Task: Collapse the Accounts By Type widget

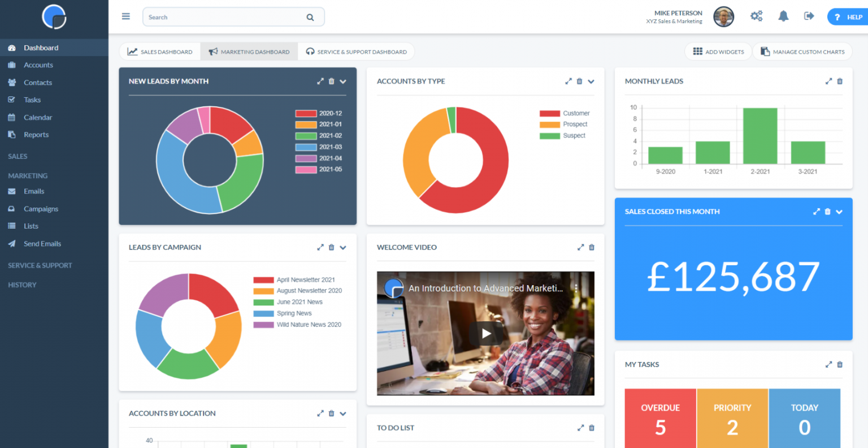Action: (x=591, y=82)
